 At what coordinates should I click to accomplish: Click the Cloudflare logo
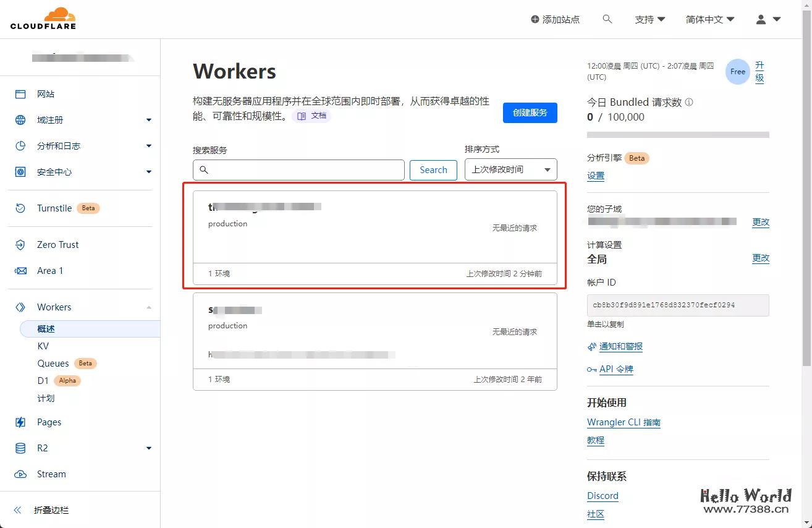(x=42, y=18)
